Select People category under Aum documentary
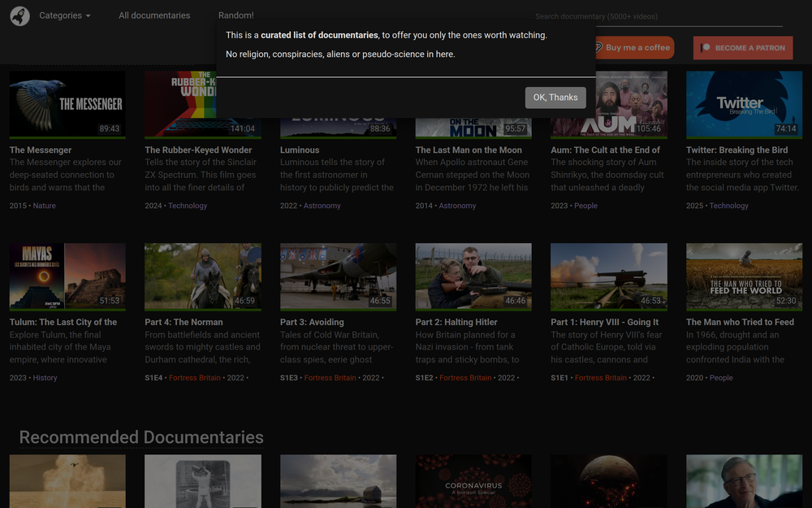 point(585,206)
